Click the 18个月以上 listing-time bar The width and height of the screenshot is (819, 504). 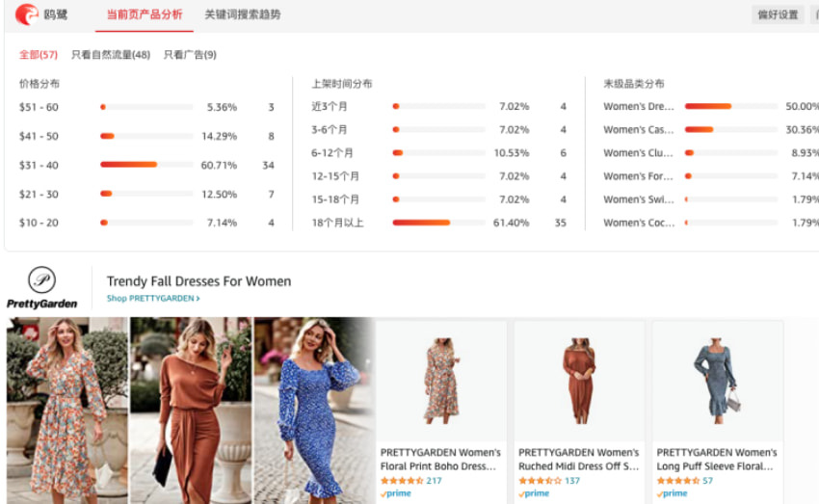438,223
